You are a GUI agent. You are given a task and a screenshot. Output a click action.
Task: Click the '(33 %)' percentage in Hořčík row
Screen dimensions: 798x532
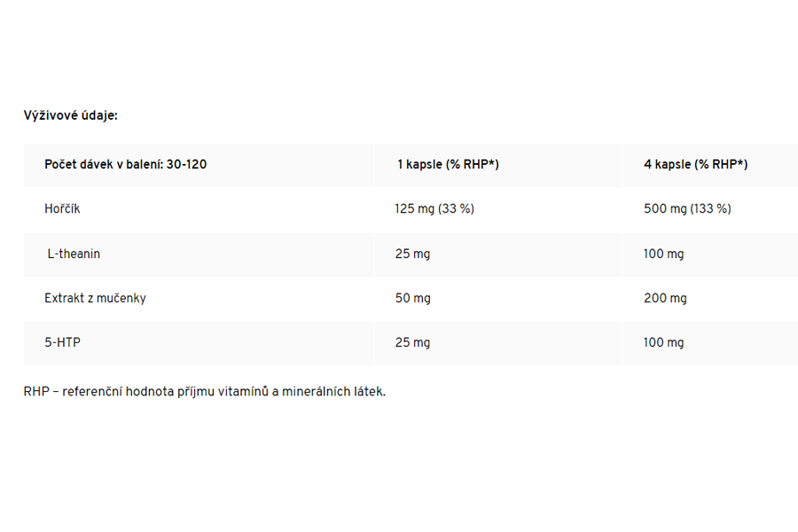(x=457, y=209)
